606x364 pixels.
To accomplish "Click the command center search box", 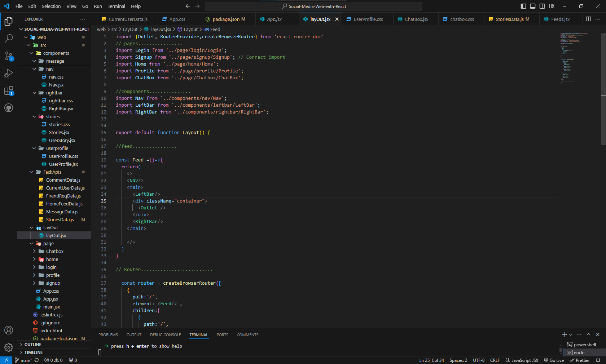I will 313,6.
